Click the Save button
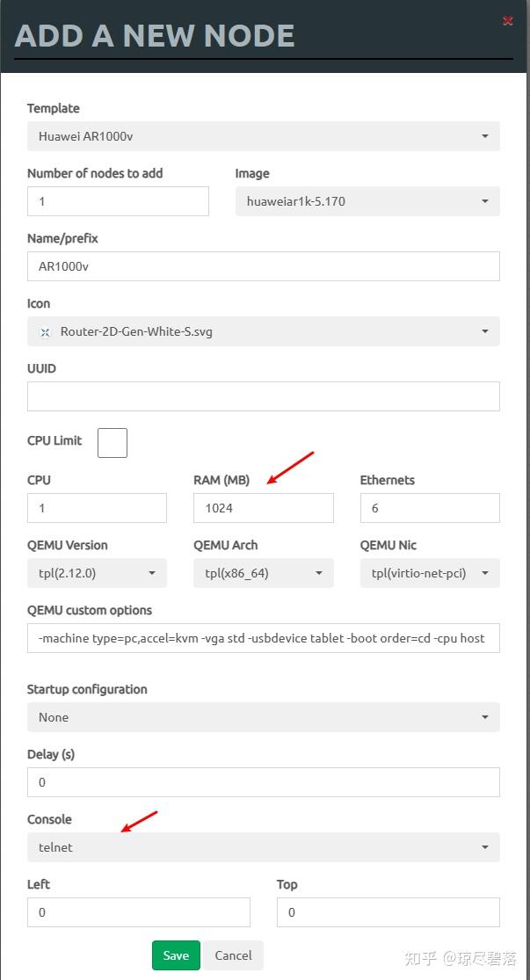Image resolution: width=530 pixels, height=980 pixels. (x=176, y=955)
